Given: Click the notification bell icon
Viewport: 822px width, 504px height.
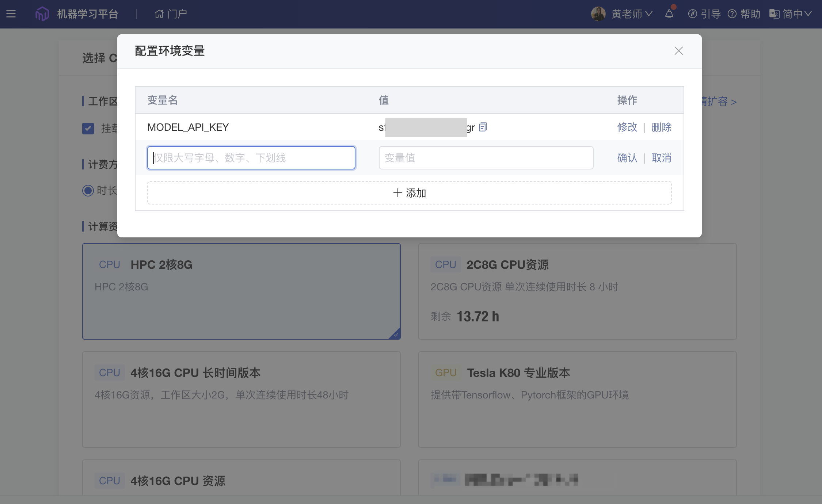Looking at the screenshot, I should [x=669, y=14].
